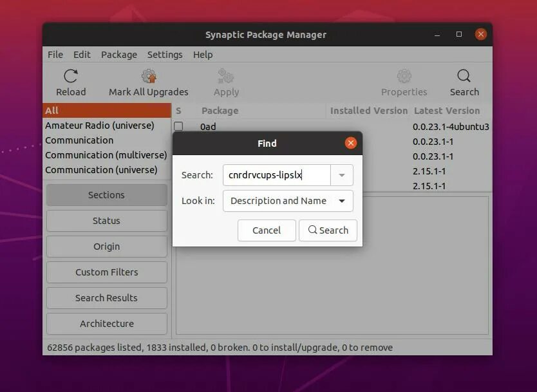Switch to the Sections filter
The image size is (537, 392).
pyautogui.click(x=106, y=195)
